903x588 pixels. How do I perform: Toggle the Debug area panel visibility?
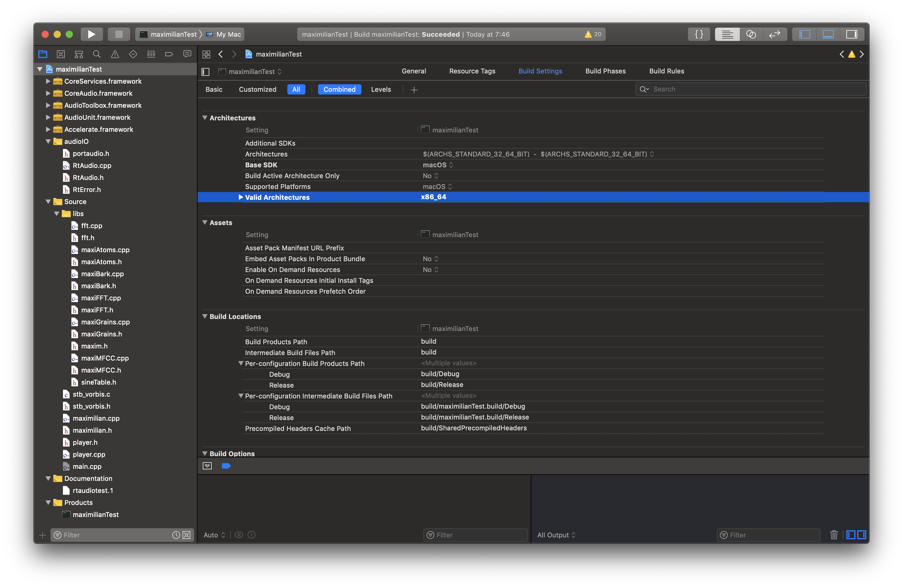[x=828, y=34]
